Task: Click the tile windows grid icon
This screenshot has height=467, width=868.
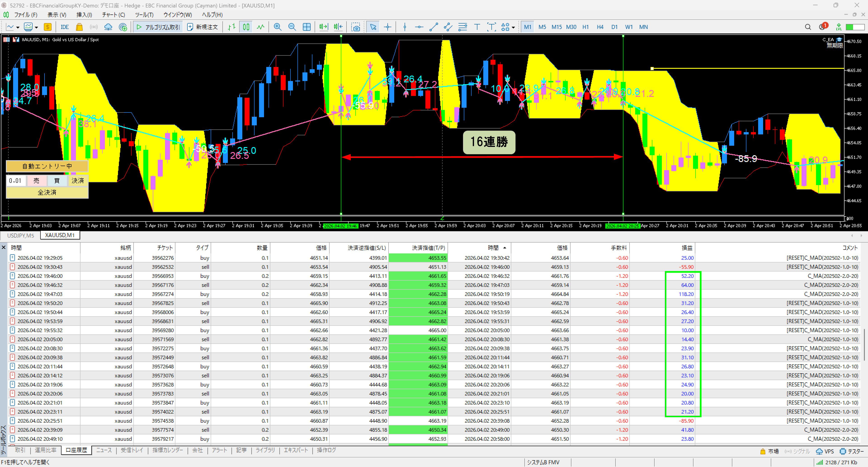Action: point(307,27)
